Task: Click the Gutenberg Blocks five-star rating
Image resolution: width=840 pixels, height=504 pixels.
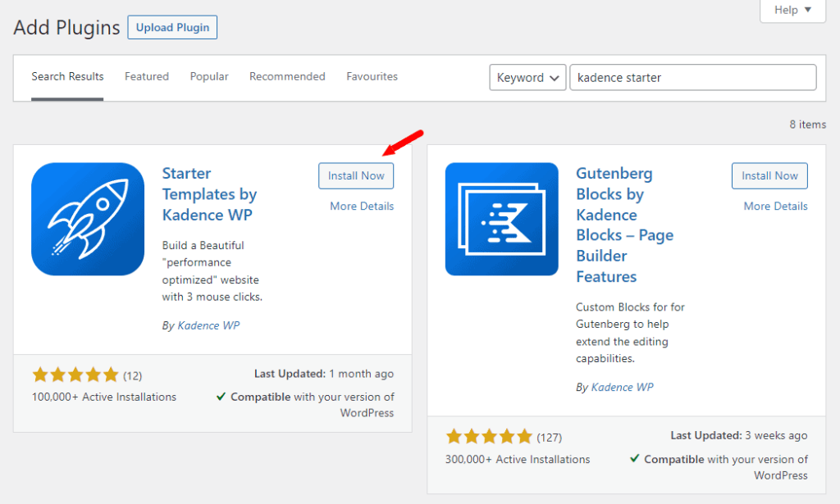Action: pos(489,437)
